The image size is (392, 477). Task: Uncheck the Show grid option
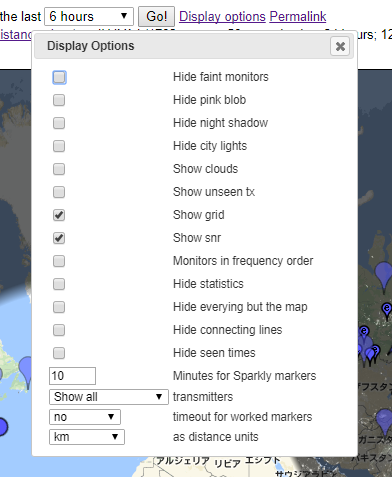tap(59, 215)
